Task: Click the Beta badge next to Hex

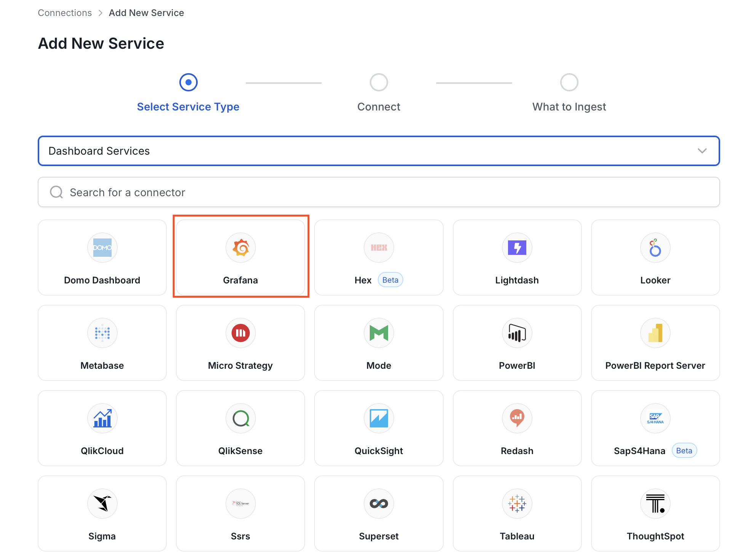Action: click(390, 280)
